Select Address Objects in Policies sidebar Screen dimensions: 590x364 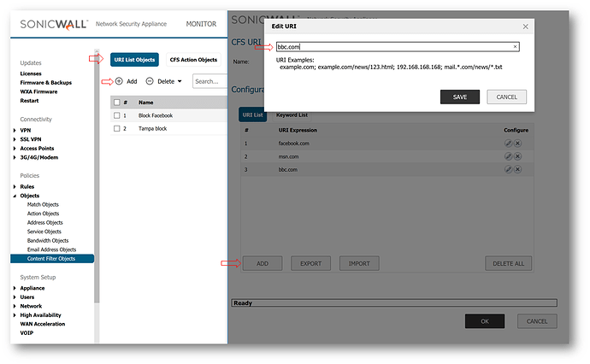click(45, 223)
